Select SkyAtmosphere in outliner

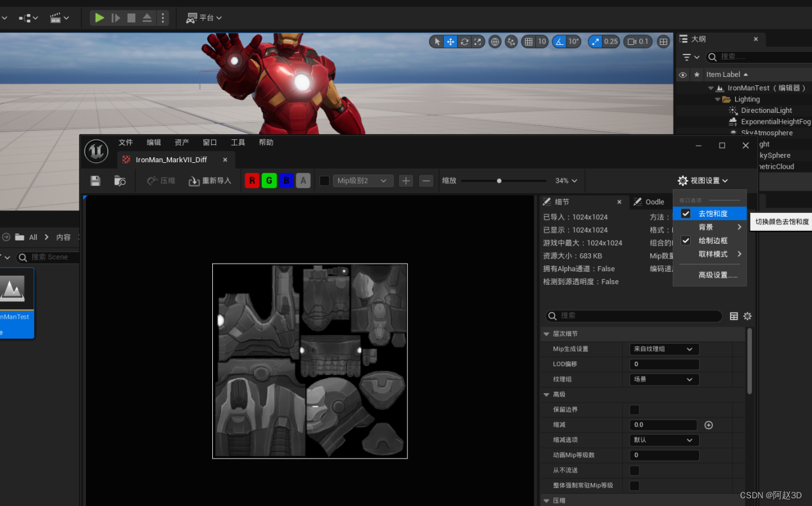click(x=767, y=133)
